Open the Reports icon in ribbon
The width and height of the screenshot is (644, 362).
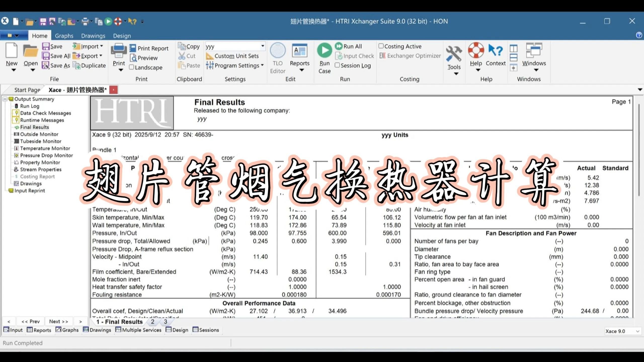click(299, 51)
